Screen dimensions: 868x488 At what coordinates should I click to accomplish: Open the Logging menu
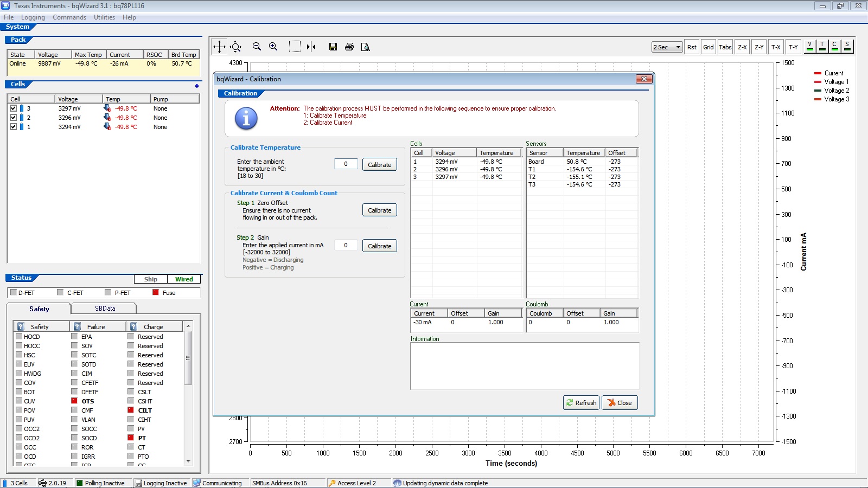pyautogui.click(x=33, y=17)
